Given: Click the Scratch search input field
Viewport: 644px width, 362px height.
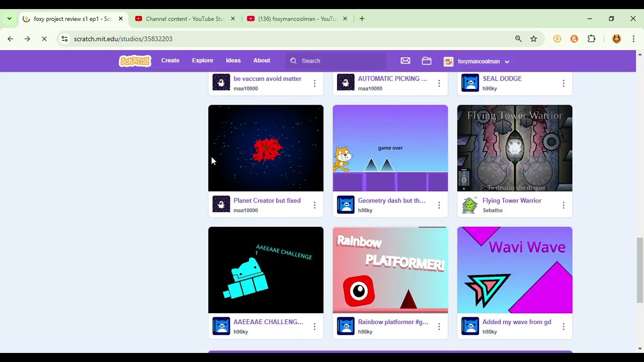Looking at the screenshot, I should pyautogui.click(x=336, y=61).
